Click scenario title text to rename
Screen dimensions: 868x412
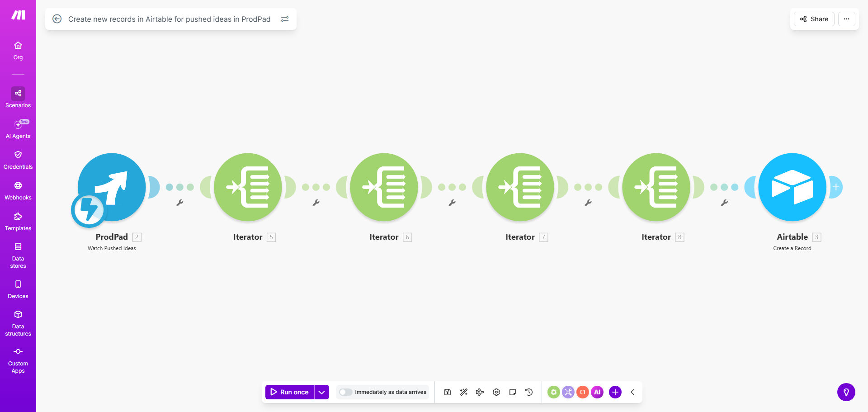(170, 19)
